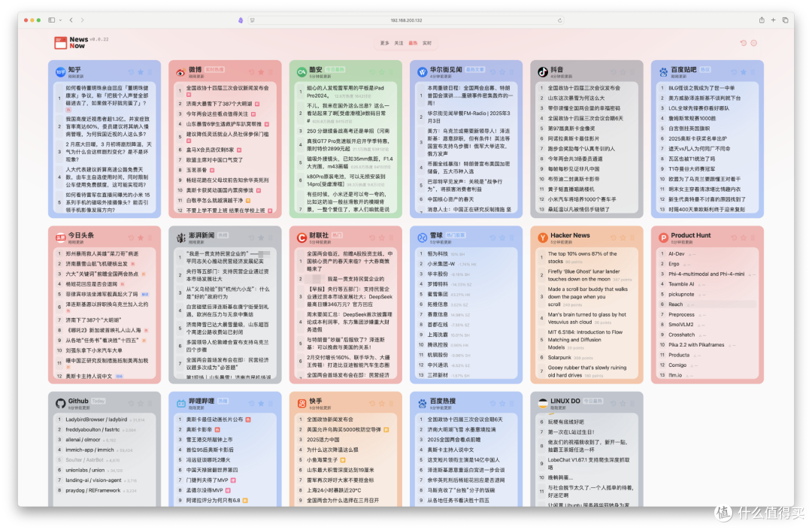Click the 微博 source logo
The image size is (812, 530).
click(180, 72)
